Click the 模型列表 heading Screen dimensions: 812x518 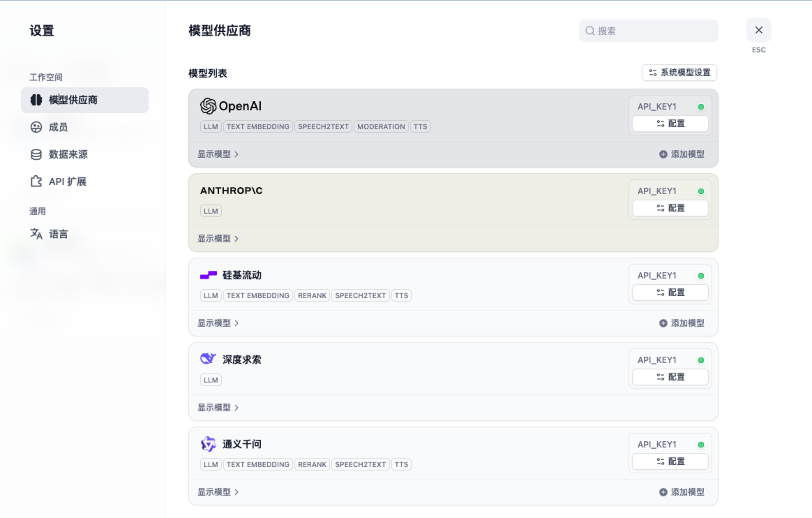208,73
